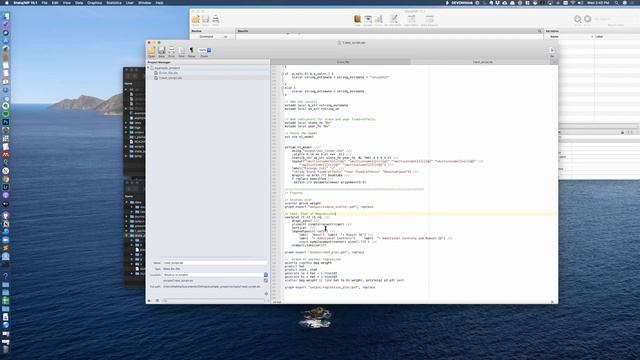Click Print icon in Do-file Editor toolbar

(171, 51)
